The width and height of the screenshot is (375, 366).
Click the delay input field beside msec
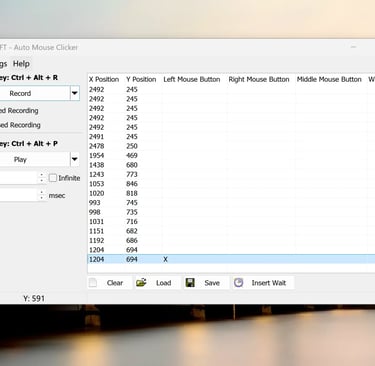pos(19,195)
